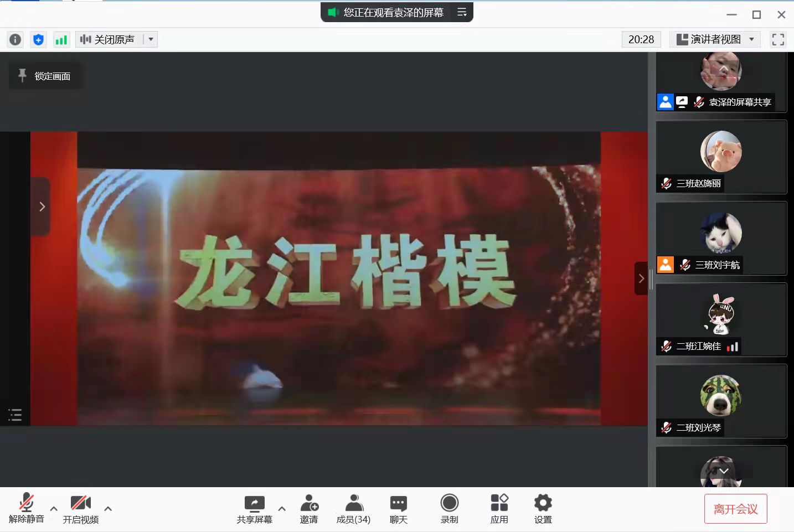Start Recording (录制)
This screenshot has height=532, width=794.
pyautogui.click(x=449, y=509)
